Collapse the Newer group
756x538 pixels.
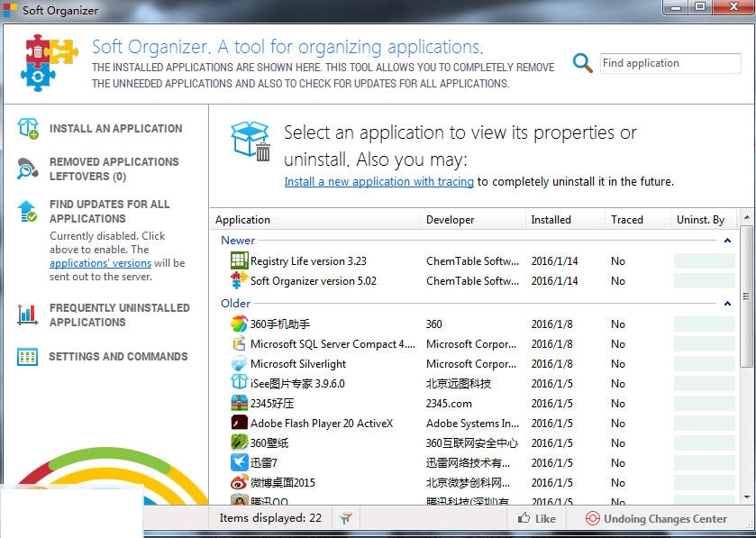click(x=727, y=240)
